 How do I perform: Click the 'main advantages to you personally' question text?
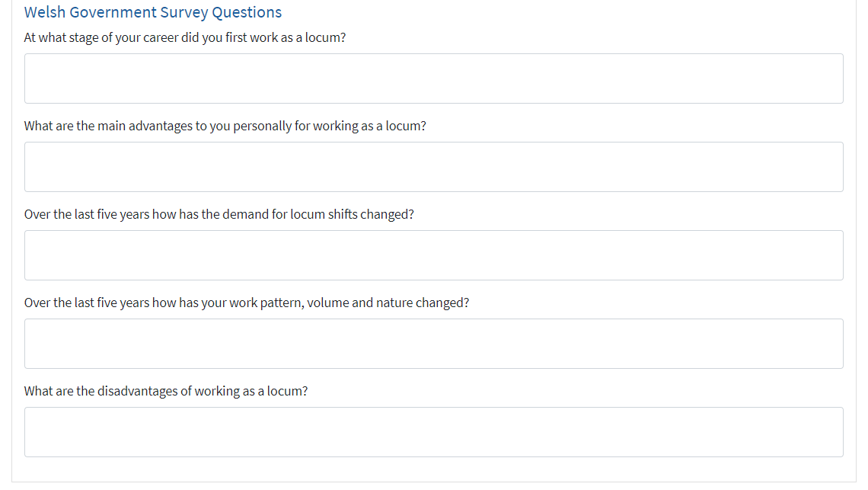[x=225, y=126]
